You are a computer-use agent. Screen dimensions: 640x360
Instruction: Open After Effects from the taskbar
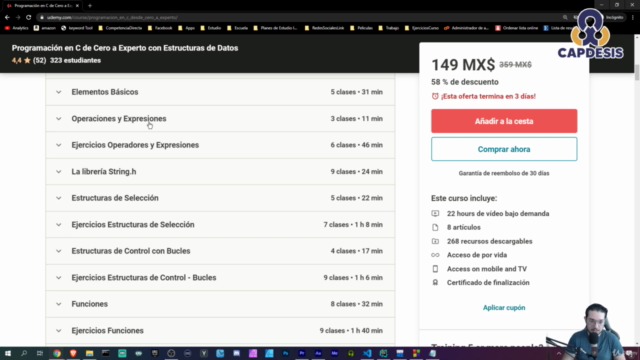(318, 353)
